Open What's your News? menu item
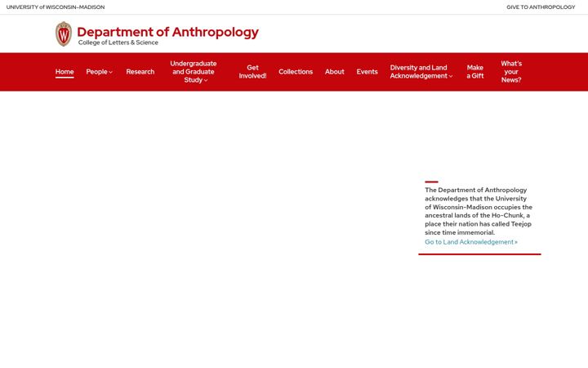The width and height of the screenshot is (588, 368). tap(511, 72)
